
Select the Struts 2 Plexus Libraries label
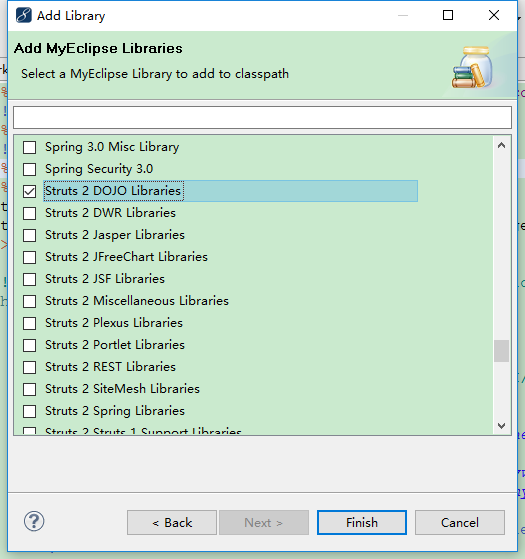(x=114, y=323)
